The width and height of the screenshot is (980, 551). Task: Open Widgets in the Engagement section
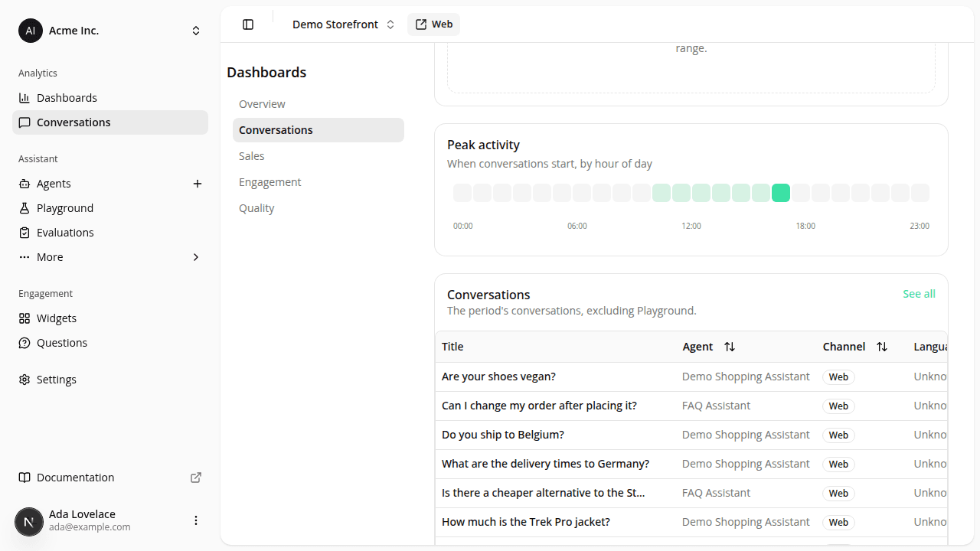(110, 318)
